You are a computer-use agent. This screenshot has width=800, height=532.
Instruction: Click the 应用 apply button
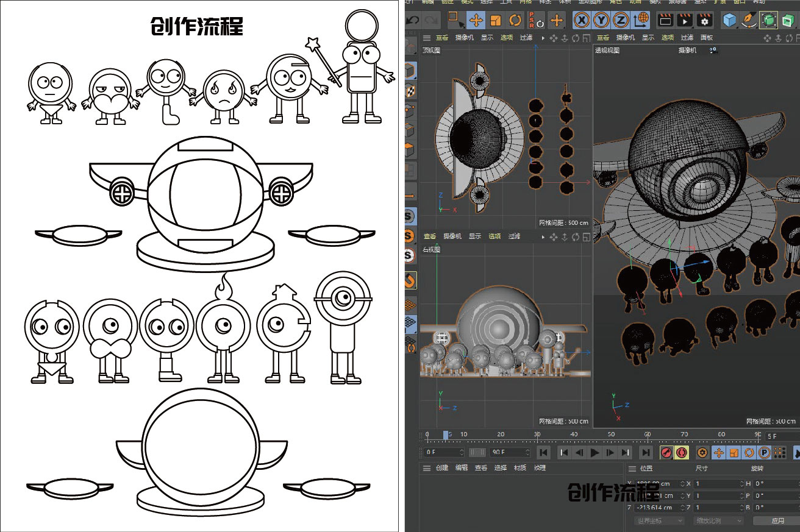tap(777, 521)
